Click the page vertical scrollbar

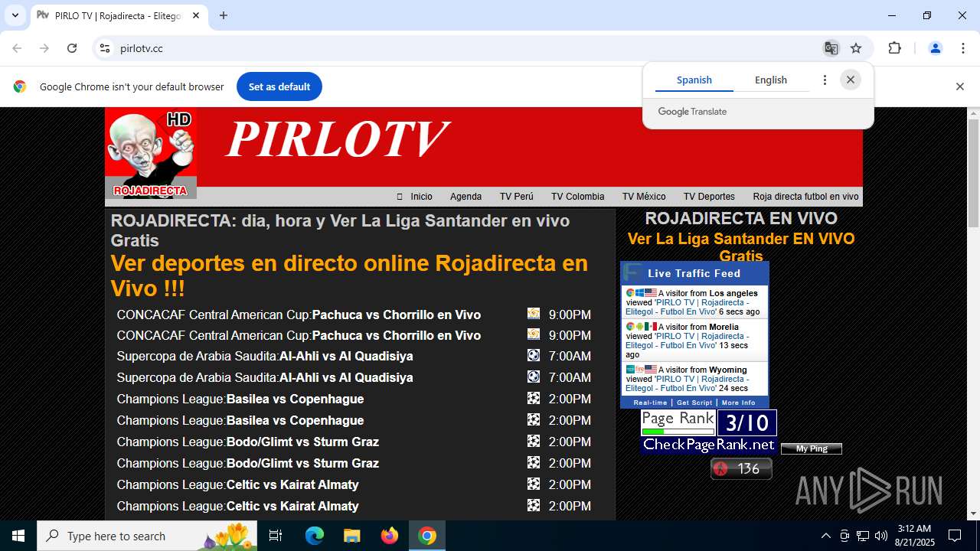[x=973, y=173]
